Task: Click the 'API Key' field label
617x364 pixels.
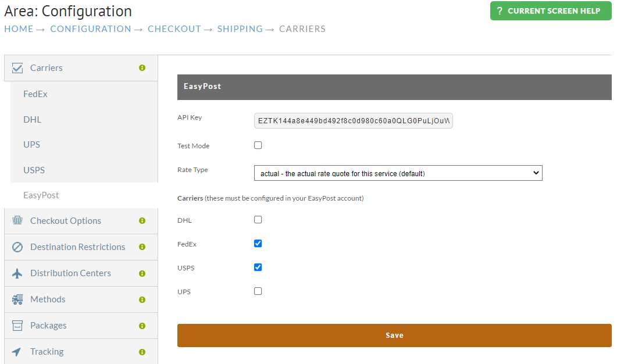Action: [190, 117]
